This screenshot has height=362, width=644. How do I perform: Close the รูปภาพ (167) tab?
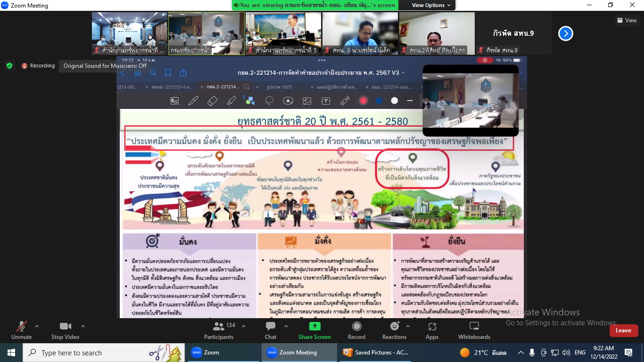tap(257, 87)
